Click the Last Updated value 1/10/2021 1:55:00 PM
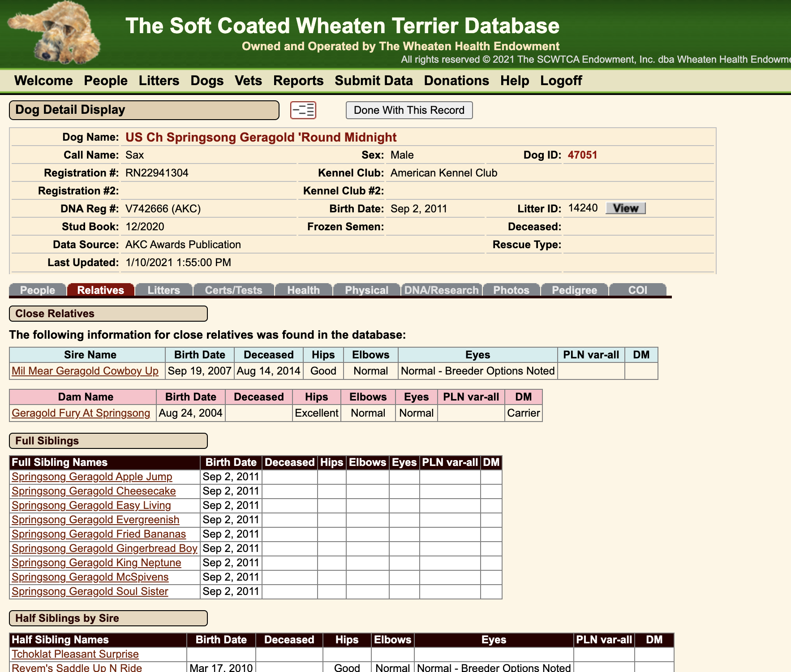Screen dimensions: 791x672 178,263
